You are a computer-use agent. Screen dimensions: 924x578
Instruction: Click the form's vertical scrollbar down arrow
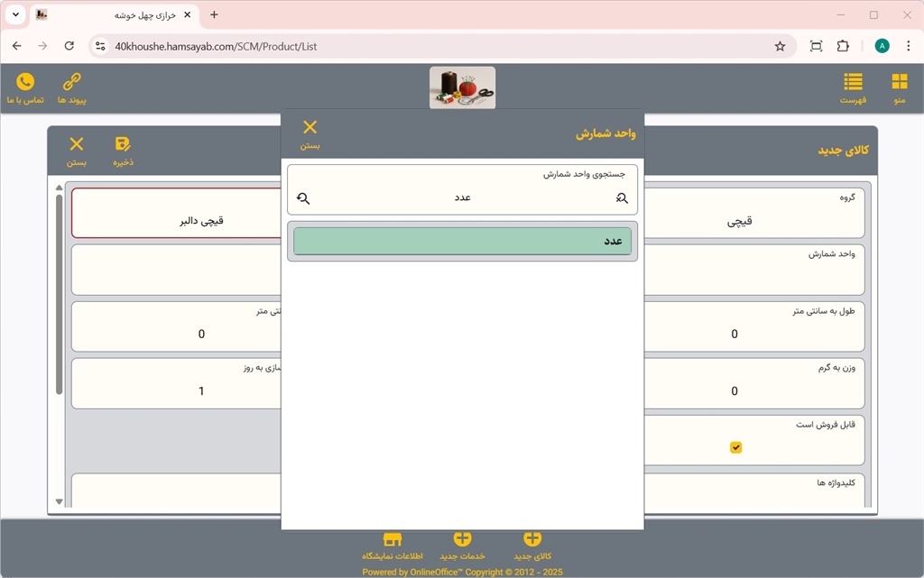click(60, 501)
